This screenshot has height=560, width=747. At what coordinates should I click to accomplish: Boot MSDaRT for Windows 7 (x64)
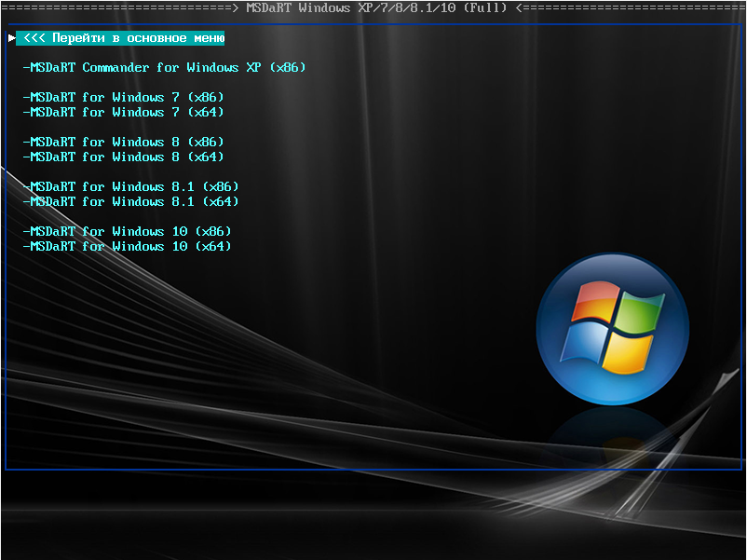123,112
